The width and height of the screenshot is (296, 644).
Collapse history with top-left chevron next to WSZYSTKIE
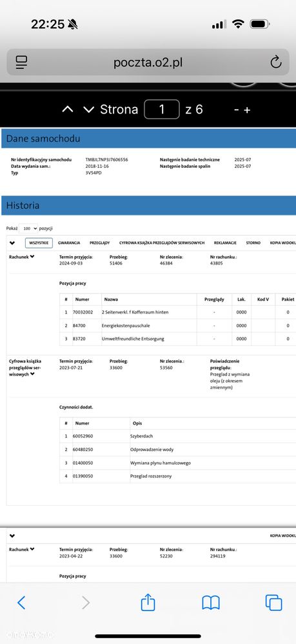12,243
